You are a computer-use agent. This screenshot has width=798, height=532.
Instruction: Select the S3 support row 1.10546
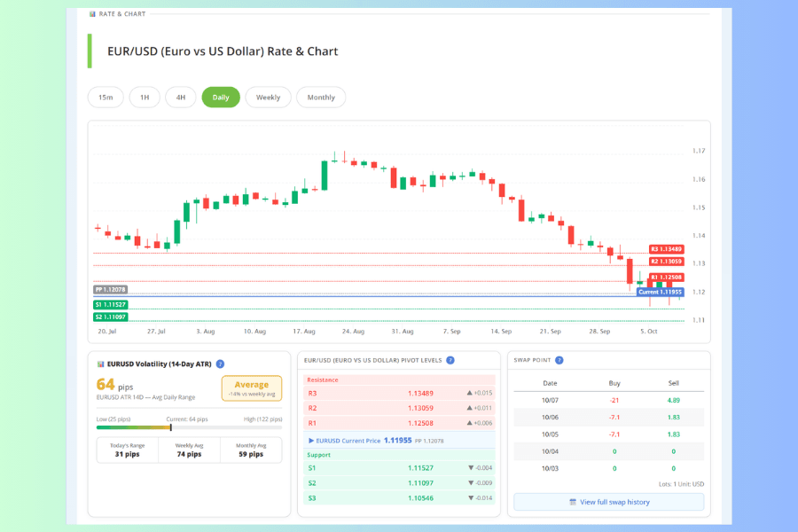[x=399, y=498]
